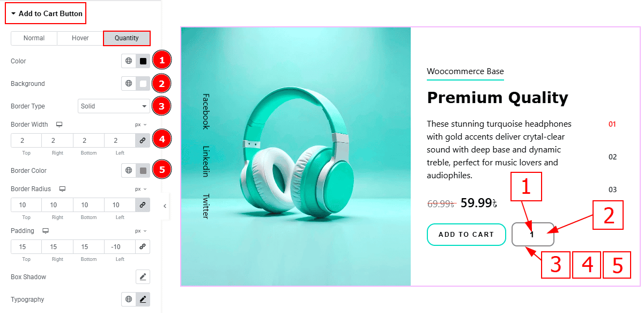Pick the black Color swatch
644x313 pixels.
(143, 61)
